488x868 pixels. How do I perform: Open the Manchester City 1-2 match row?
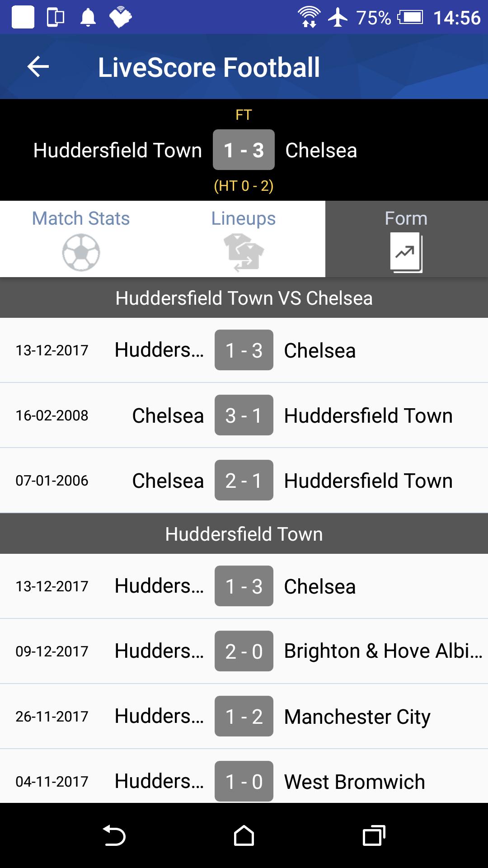pyautogui.click(x=244, y=716)
